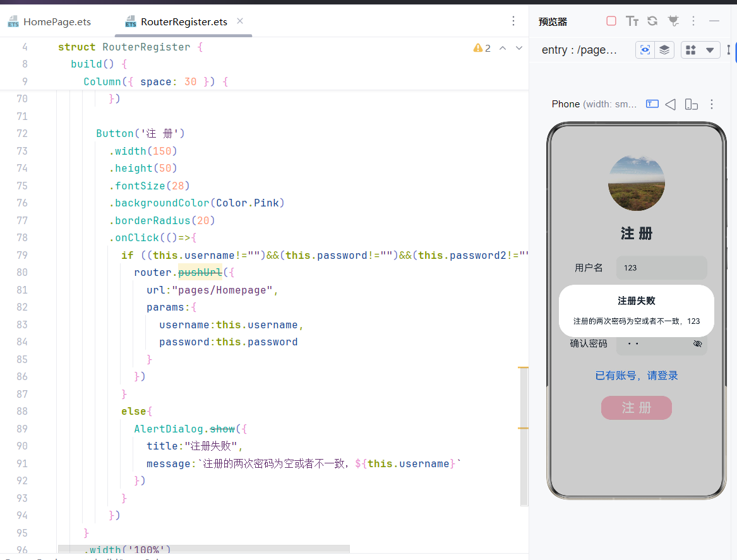Click the deprecated pushUrl call on line 80
Screen dimensions: 737x560
[200, 273]
